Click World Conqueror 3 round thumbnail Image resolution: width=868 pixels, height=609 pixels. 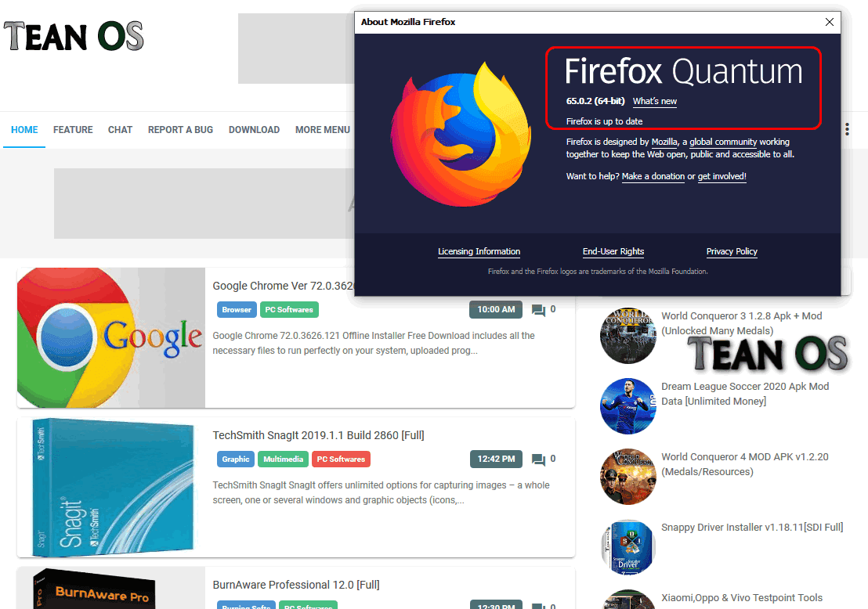point(627,336)
